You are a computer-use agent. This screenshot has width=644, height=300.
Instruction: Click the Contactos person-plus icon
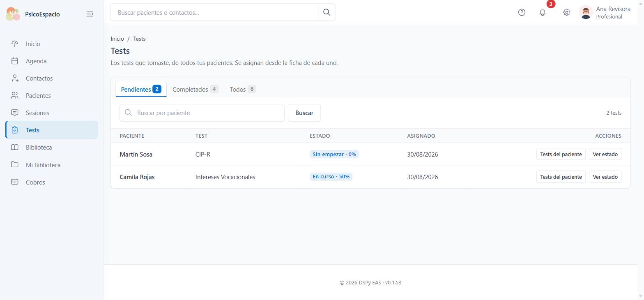click(x=15, y=78)
